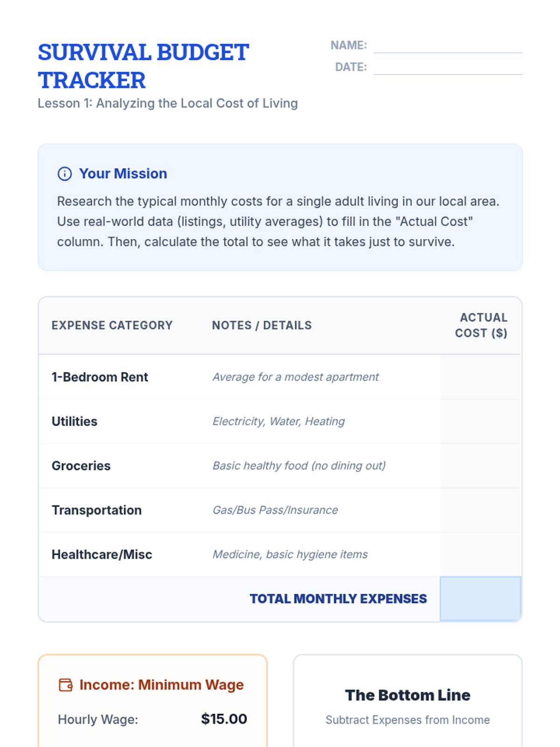Click the wallet icon beside Income: Minimum Wage
Image resolution: width=560 pixels, height=747 pixels.
(65, 685)
